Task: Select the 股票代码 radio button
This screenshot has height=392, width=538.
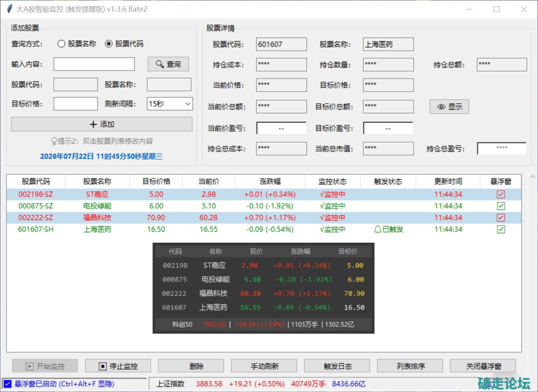Action: click(109, 44)
